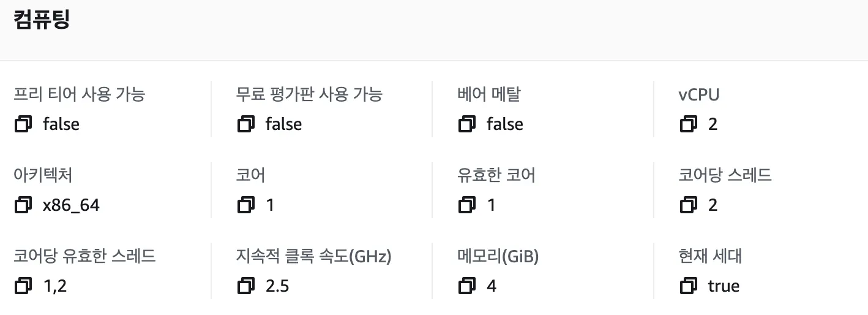Copy the 메모리(GiB) value 4
The height and width of the screenshot is (315, 868).
click(x=467, y=286)
